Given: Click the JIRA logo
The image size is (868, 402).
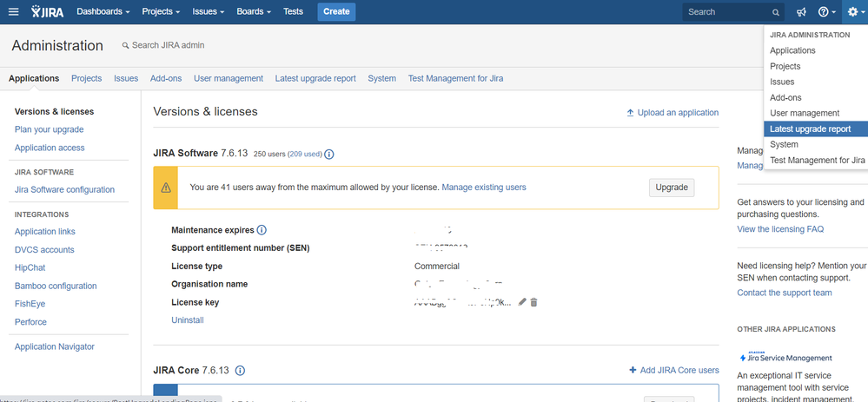Looking at the screenshot, I should 47,11.
